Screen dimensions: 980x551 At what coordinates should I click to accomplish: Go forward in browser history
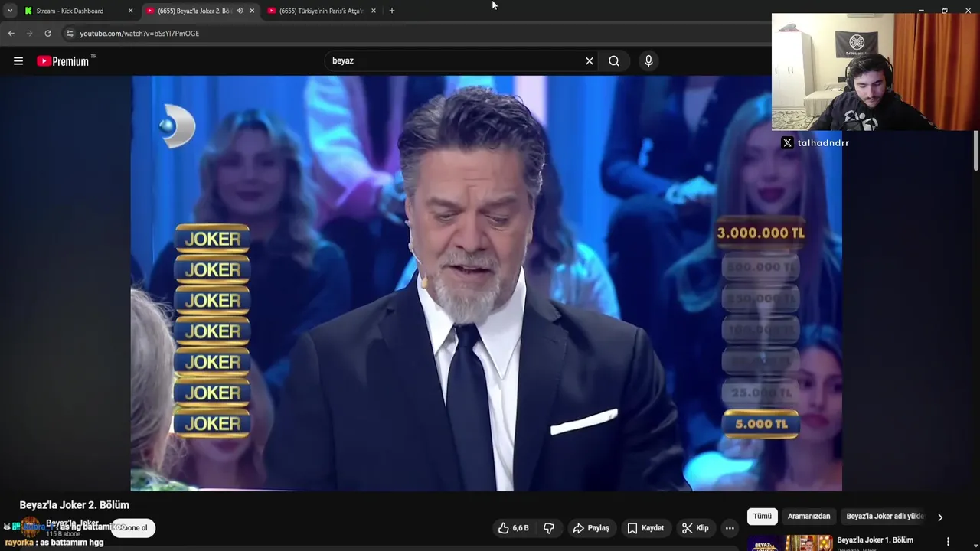click(x=29, y=34)
